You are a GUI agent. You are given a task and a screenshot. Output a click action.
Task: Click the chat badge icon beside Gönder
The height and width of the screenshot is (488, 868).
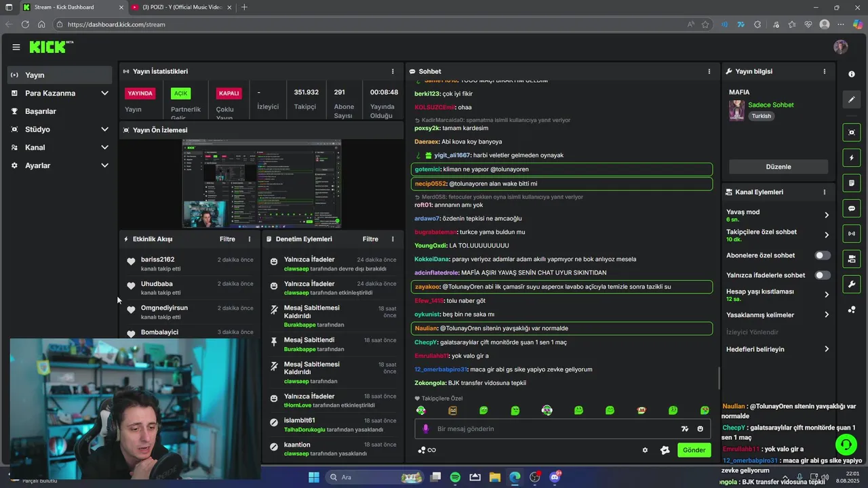[x=665, y=450]
